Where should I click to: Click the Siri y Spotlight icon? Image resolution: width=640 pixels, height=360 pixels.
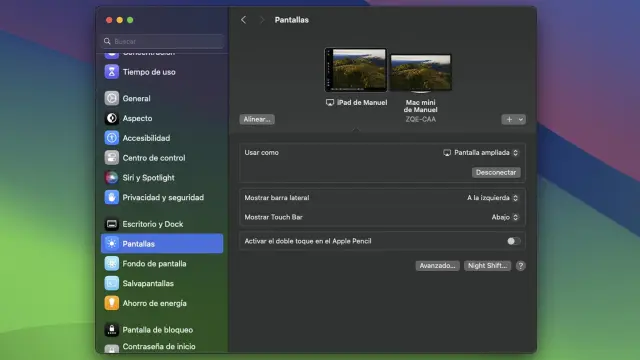click(x=111, y=178)
